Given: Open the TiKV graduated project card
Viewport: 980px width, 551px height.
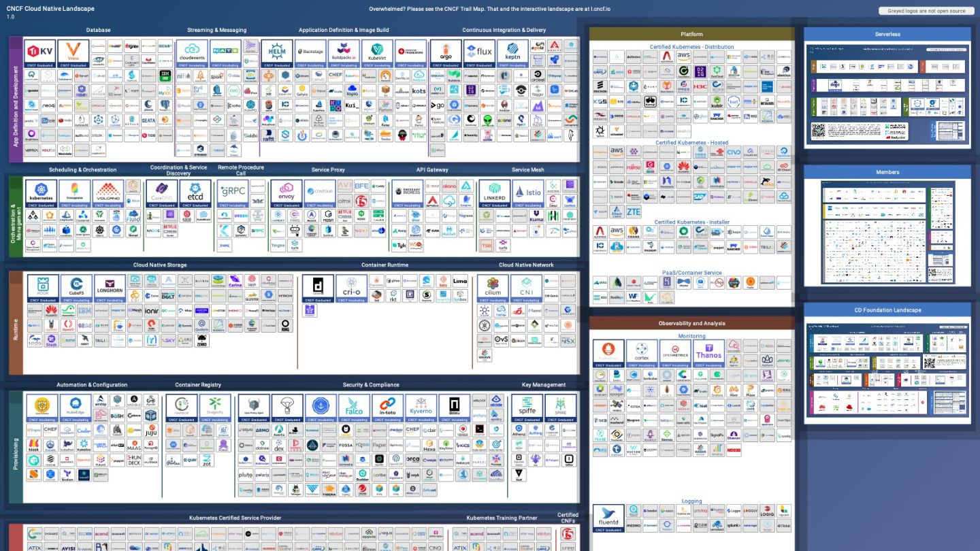Looking at the screenshot, I should [x=41, y=54].
